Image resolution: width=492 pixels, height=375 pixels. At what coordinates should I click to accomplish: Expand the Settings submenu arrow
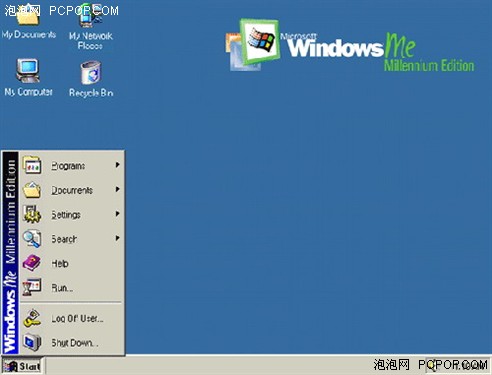[x=117, y=214]
